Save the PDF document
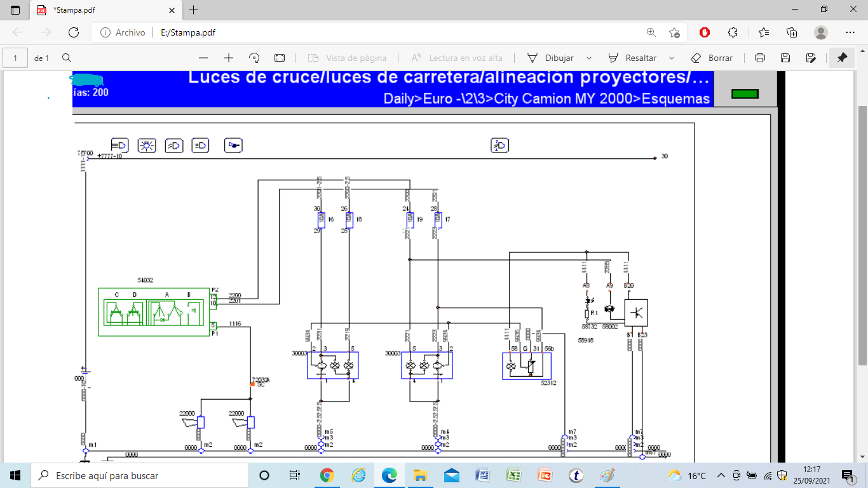This screenshot has width=868, height=488. 785,58
